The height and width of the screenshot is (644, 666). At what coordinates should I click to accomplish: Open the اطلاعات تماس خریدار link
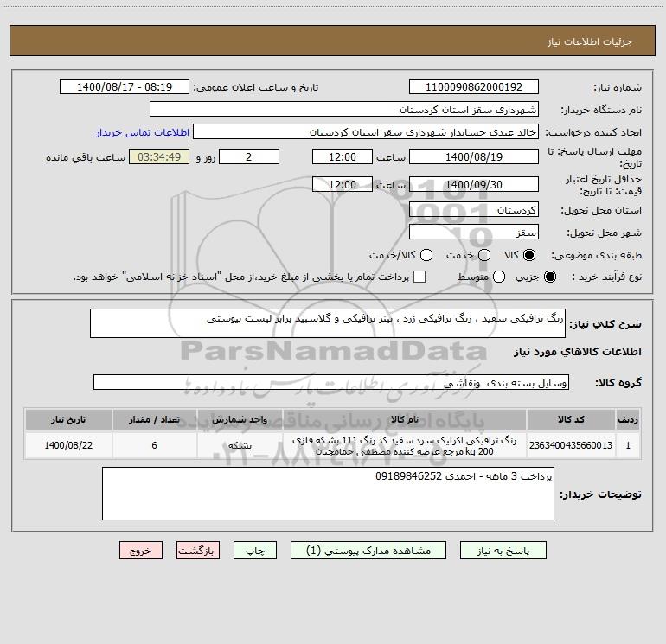[x=143, y=132]
